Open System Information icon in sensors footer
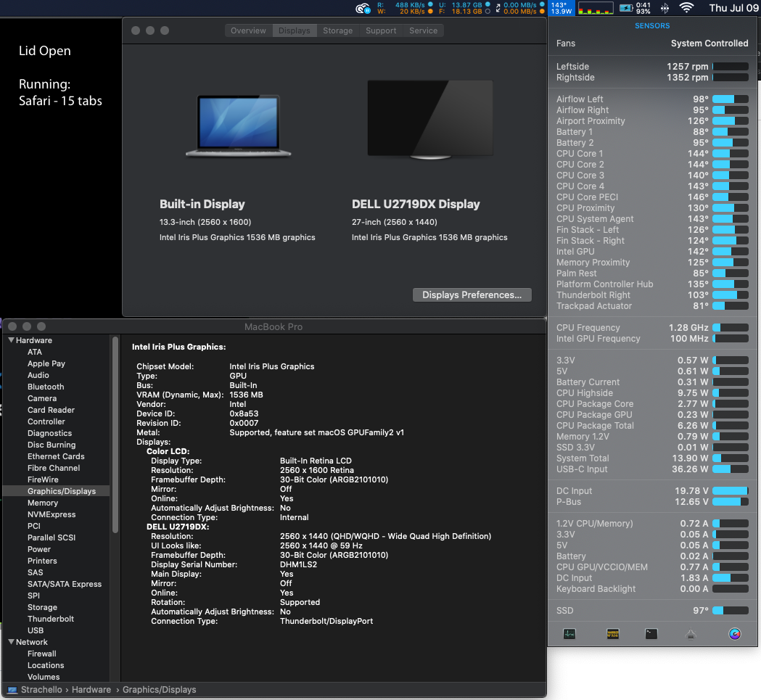761x700 pixels. 691,634
